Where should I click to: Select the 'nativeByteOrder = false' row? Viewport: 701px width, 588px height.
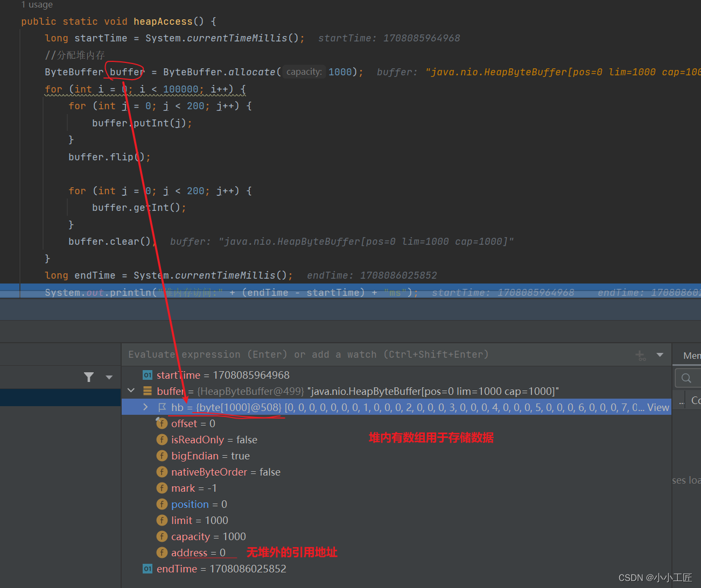pyautogui.click(x=396, y=472)
